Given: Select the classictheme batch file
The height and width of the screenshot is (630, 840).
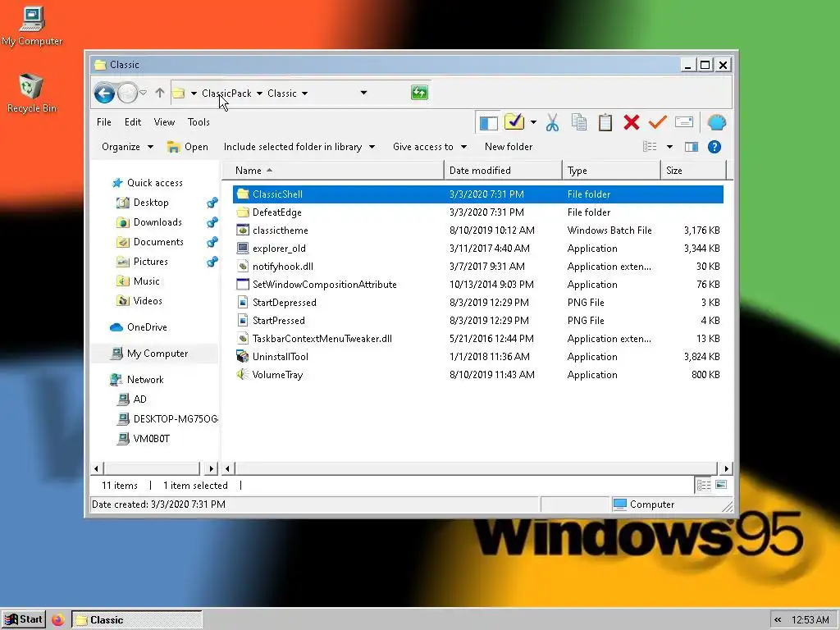Looking at the screenshot, I should (x=478, y=231).
